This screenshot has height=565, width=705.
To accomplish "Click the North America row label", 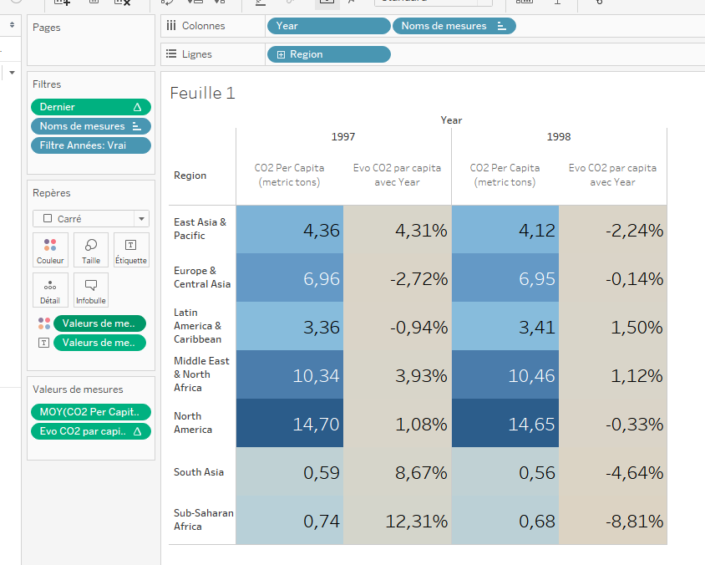I will [x=192, y=423].
